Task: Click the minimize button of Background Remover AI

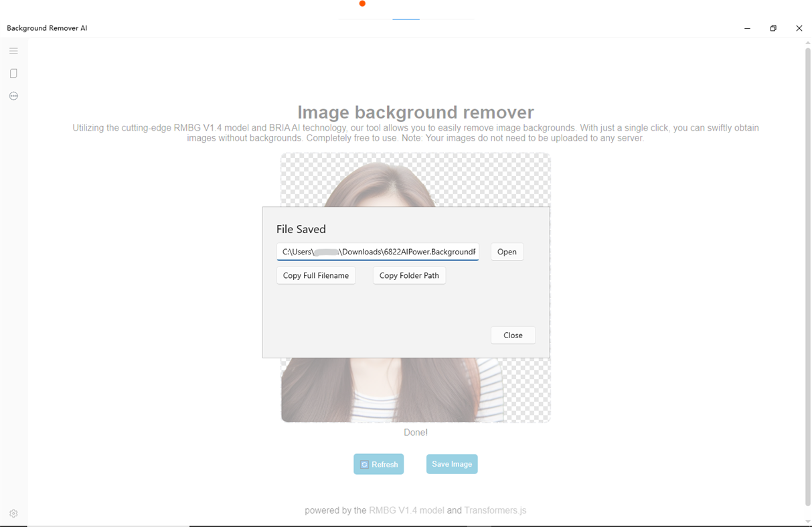Action: (747, 28)
